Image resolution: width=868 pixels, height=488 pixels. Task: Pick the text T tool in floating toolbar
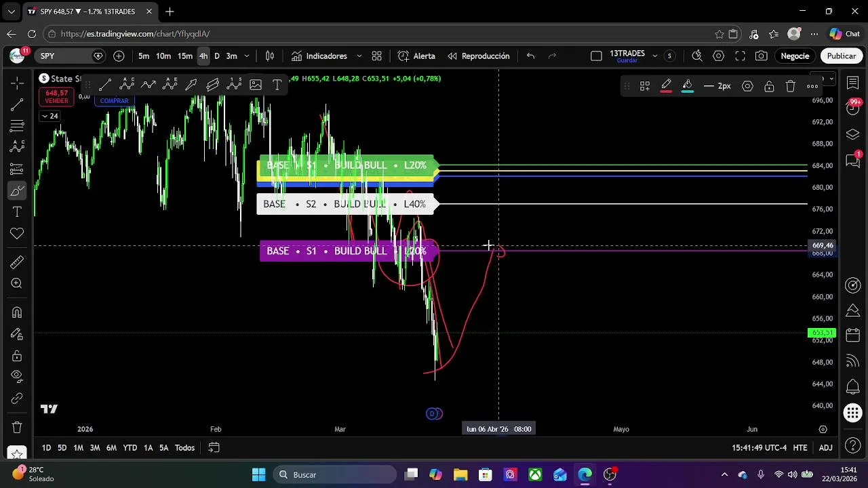[x=277, y=85]
